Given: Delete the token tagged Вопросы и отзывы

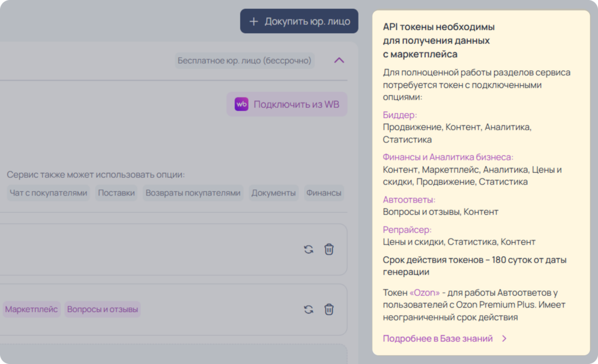Looking at the screenshot, I should coord(329,310).
